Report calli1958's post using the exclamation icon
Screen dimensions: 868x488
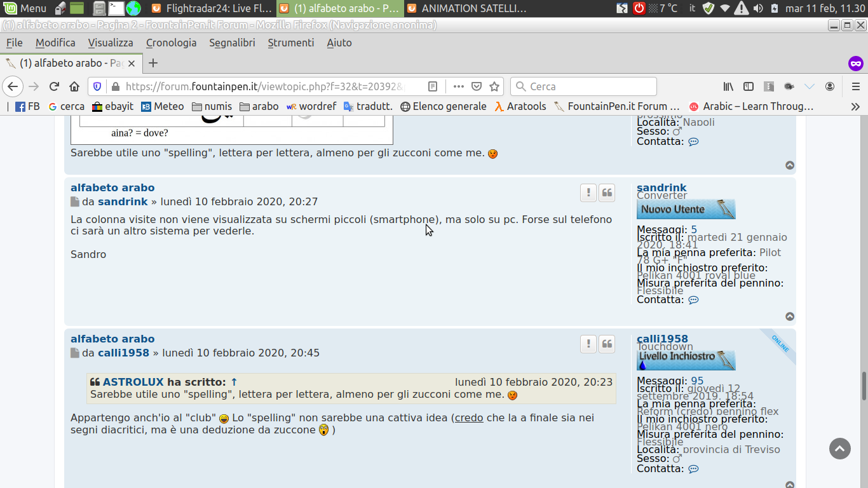tap(588, 344)
